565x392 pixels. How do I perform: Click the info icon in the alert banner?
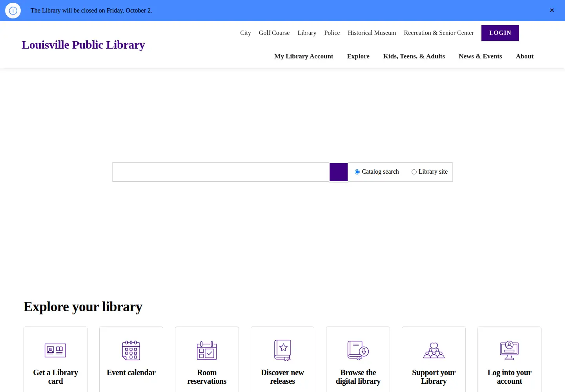13,11
